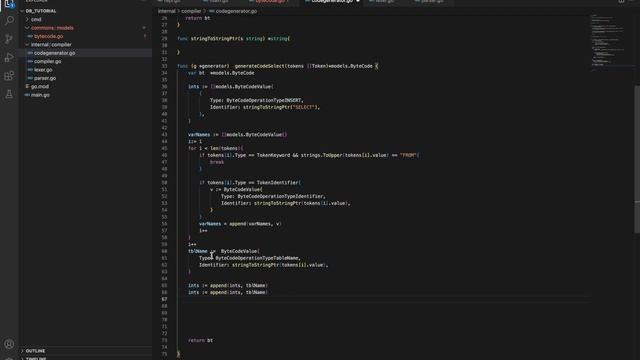
Task: Open bytecode.go in the explorer
Action: pos(49,36)
